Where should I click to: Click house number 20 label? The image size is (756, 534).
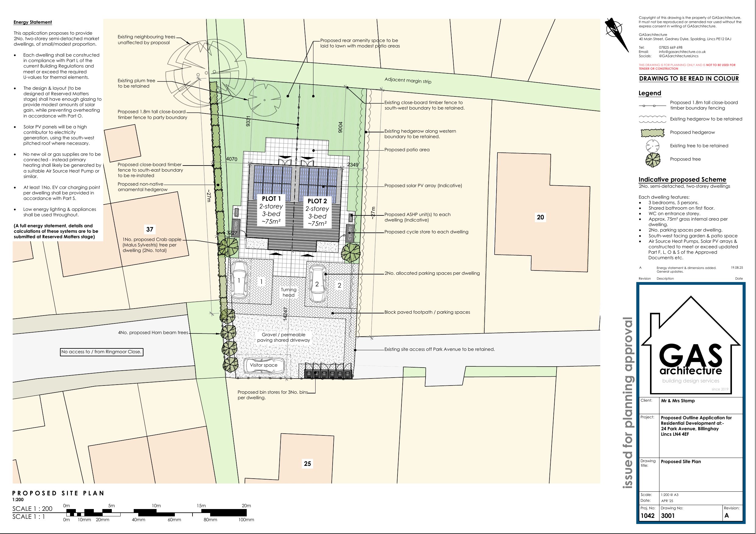coord(540,217)
